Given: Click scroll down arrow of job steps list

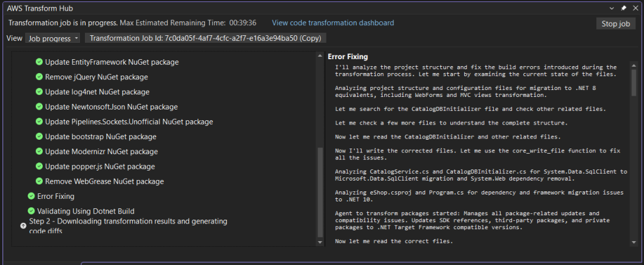Looking at the screenshot, I should coord(320,242).
